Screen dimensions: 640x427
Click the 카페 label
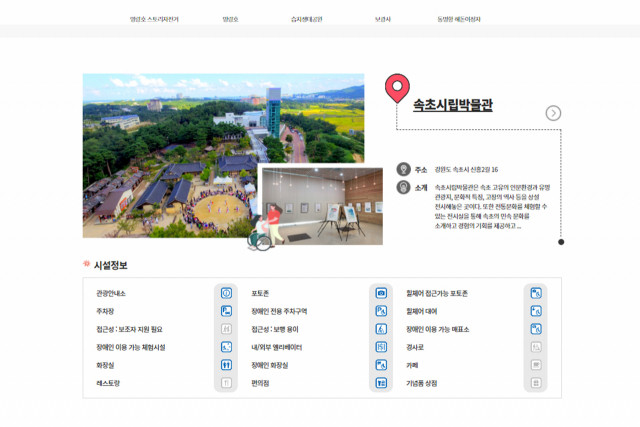[x=412, y=365]
